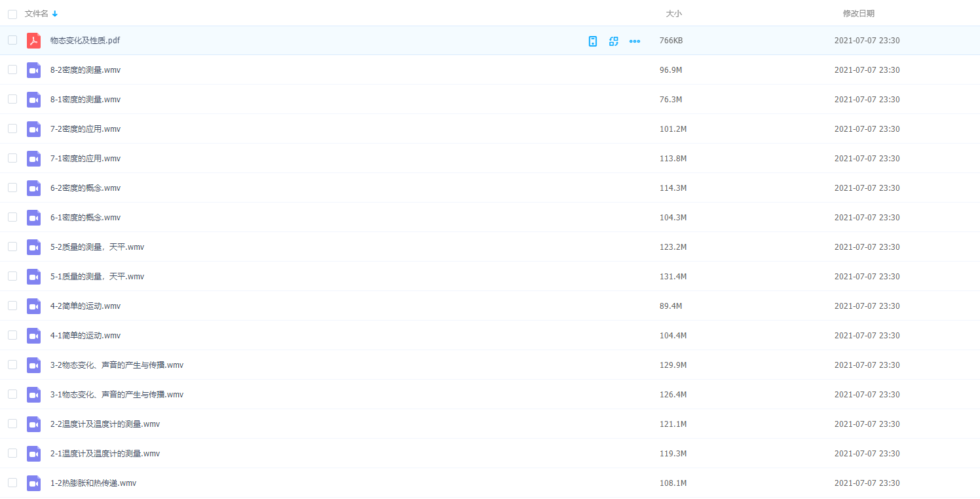Click the video icon for 1-2热膨胀和热传递.wmv

(x=33, y=483)
